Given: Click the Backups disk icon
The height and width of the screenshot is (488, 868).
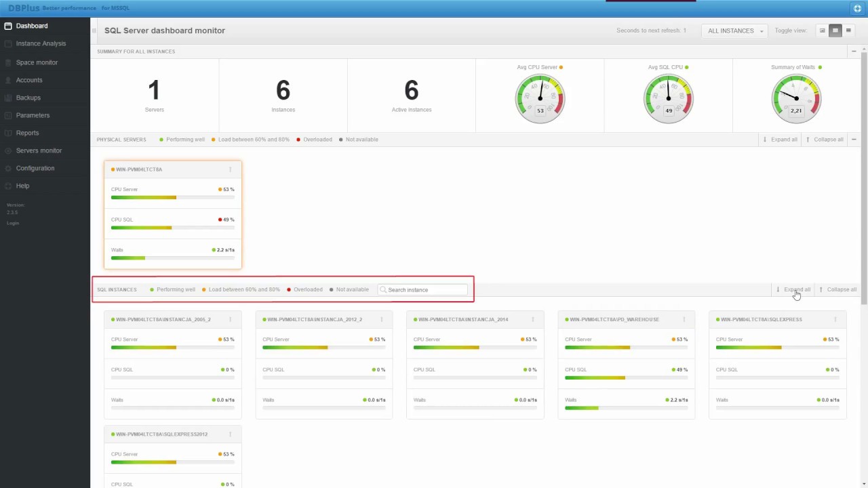Looking at the screenshot, I should pyautogui.click(x=8, y=98).
